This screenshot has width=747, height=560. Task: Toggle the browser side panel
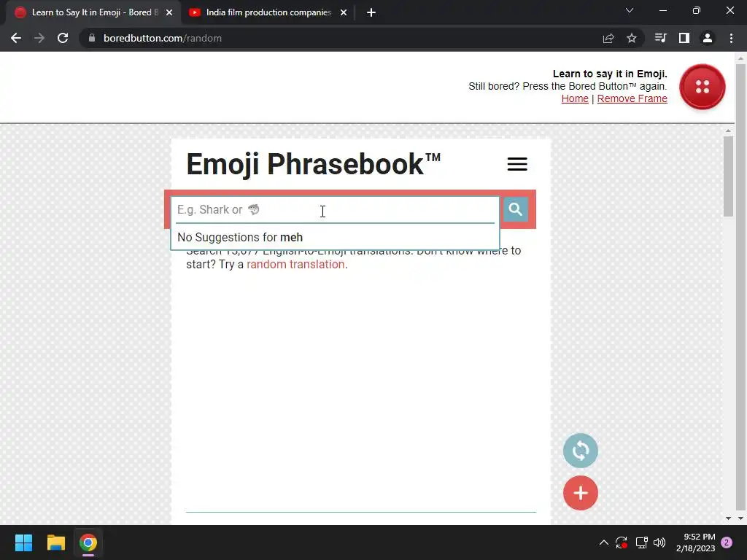(684, 38)
